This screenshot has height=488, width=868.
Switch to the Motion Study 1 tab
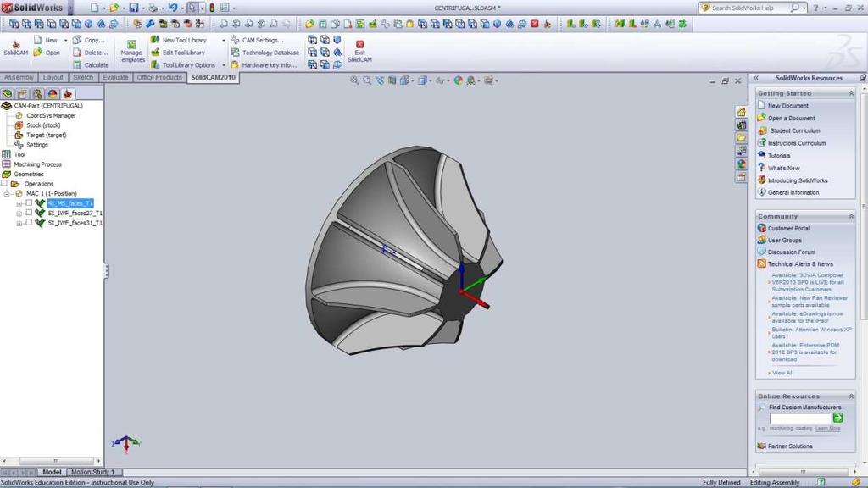click(92, 472)
